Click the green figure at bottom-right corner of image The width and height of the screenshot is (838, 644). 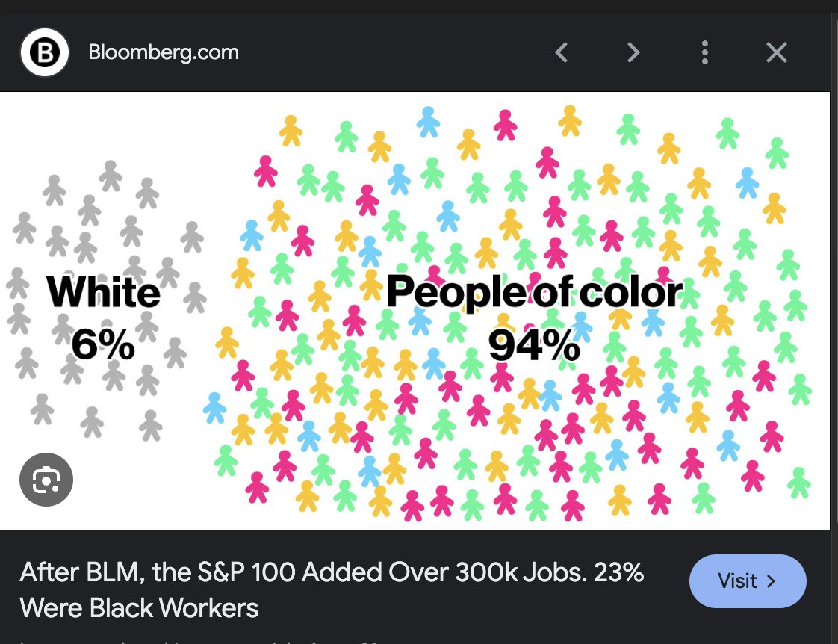[799, 482]
